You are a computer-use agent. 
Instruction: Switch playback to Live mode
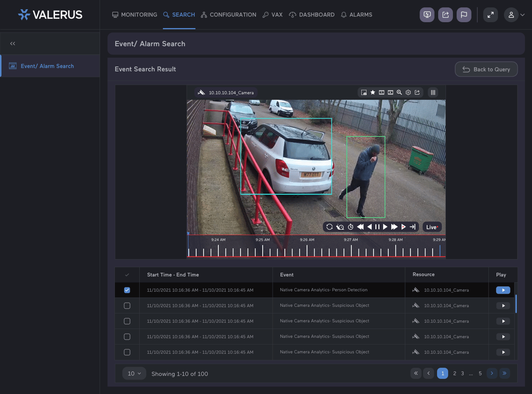(432, 227)
